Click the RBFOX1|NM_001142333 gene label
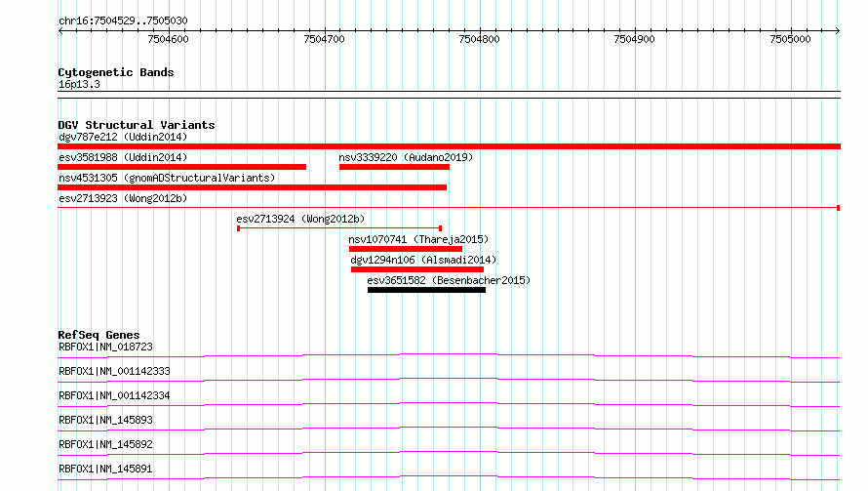 coord(114,371)
